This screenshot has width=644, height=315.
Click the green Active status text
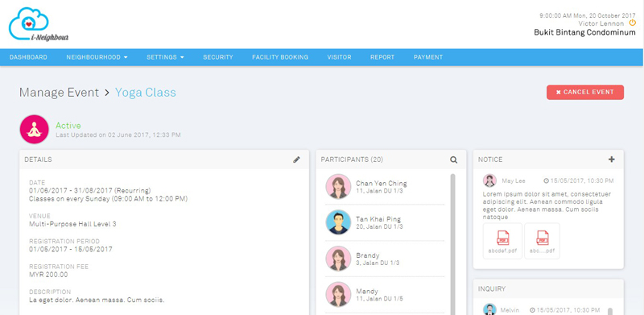tap(68, 126)
